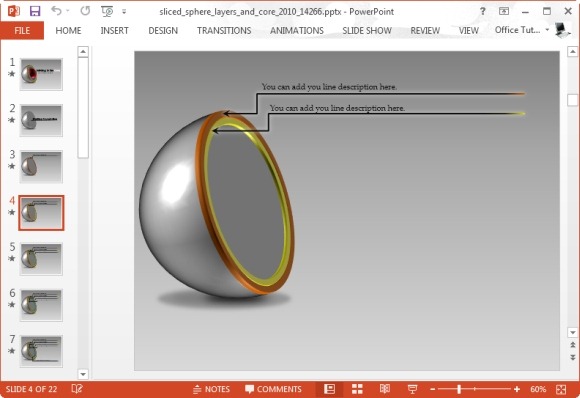Select Normal view button in status bar
The width and height of the screenshot is (580, 398).
click(329, 389)
